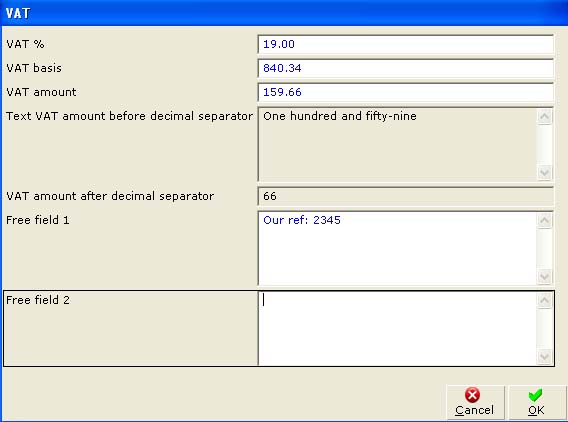Click the Text VAT amount words box
The height and width of the screenshot is (422, 568).
[397, 144]
